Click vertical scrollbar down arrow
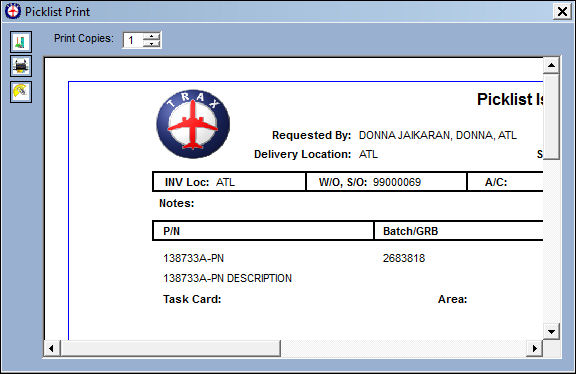 coord(551,332)
